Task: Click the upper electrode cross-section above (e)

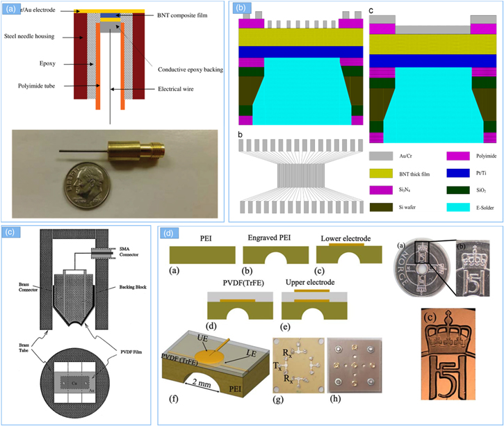Action: pyautogui.click(x=314, y=304)
